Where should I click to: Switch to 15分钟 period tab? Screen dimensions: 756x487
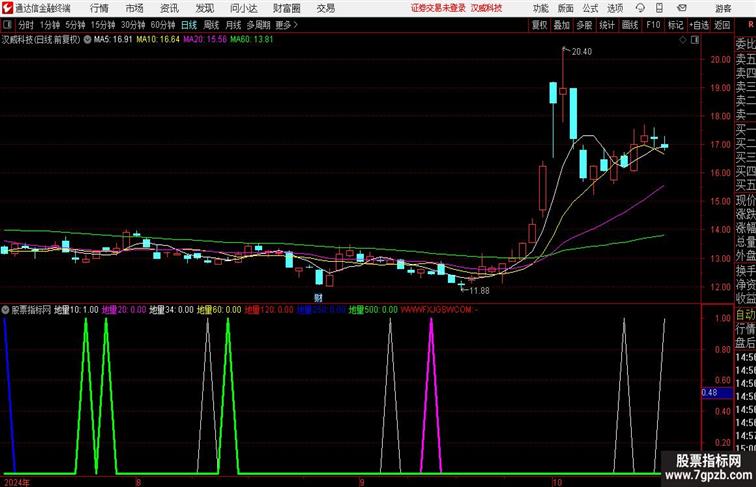coord(103,25)
